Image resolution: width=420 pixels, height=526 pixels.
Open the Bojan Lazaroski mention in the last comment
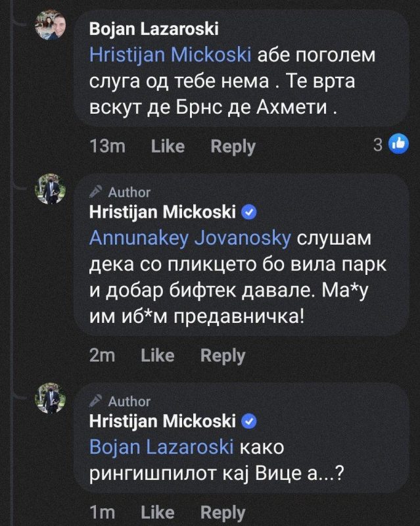click(161, 447)
